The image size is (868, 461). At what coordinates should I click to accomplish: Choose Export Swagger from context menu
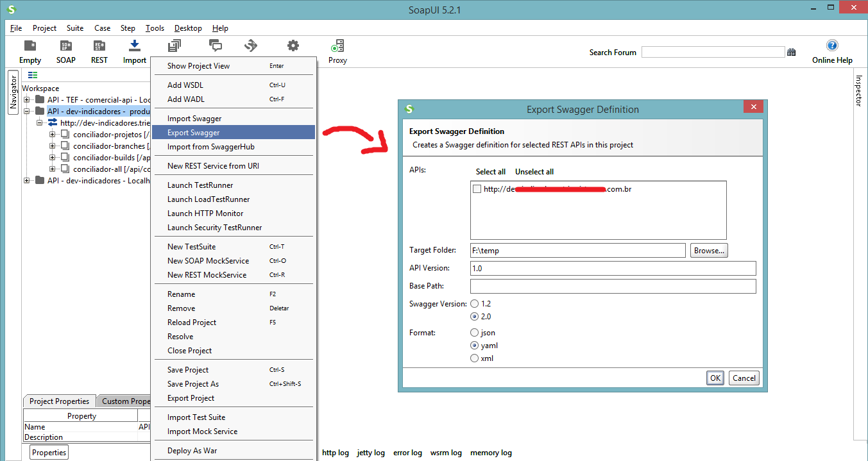point(233,133)
